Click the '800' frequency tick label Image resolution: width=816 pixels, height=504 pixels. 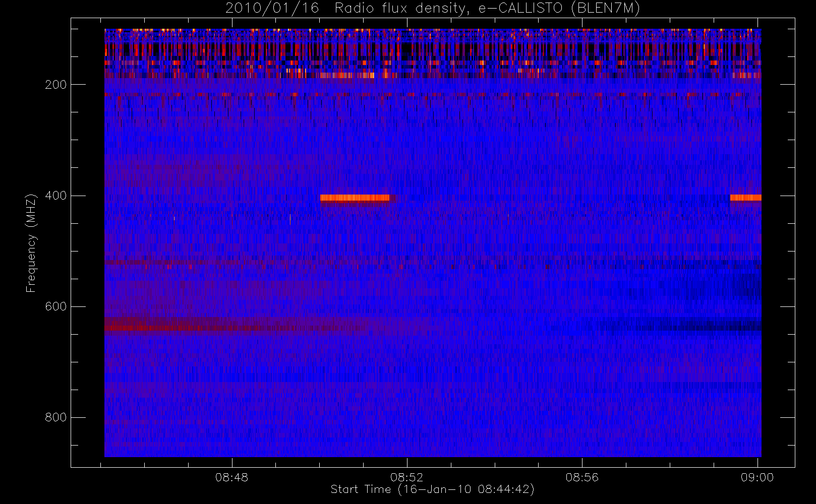point(56,417)
